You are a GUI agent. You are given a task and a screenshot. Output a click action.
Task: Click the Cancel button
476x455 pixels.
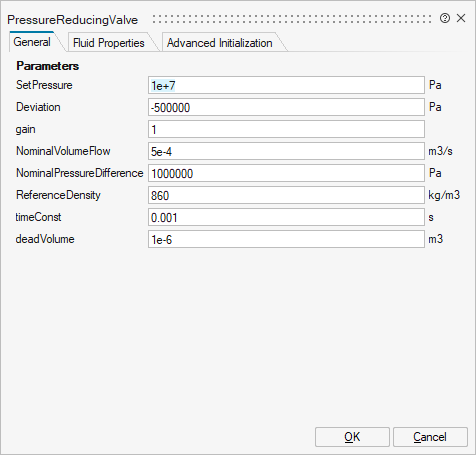pyautogui.click(x=430, y=437)
